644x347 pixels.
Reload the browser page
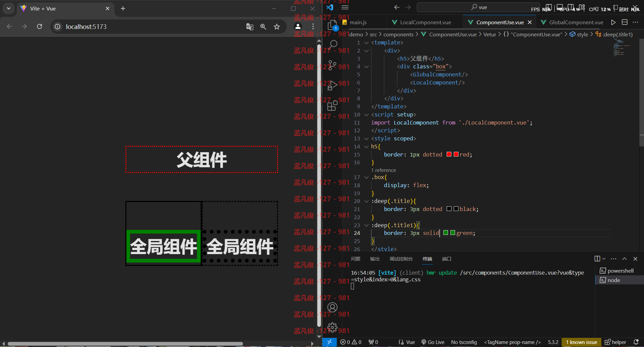pyautogui.click(x=40, y=27)
